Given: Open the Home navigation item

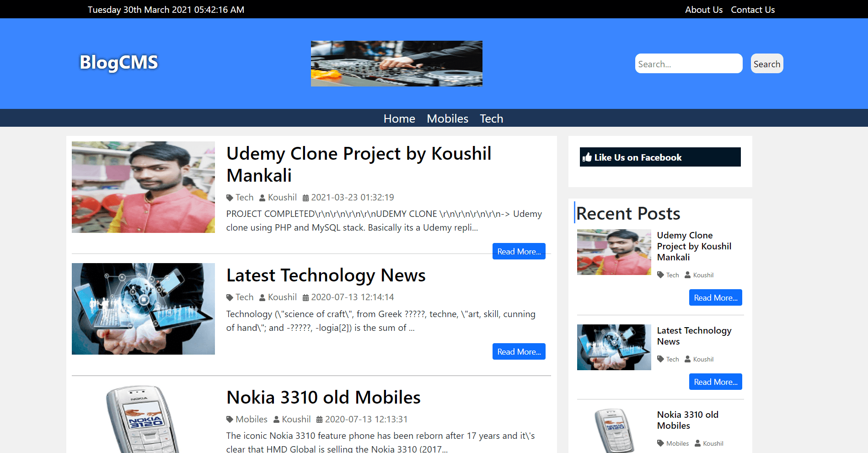Looking at the screenshot, I should tap(399, 119).
